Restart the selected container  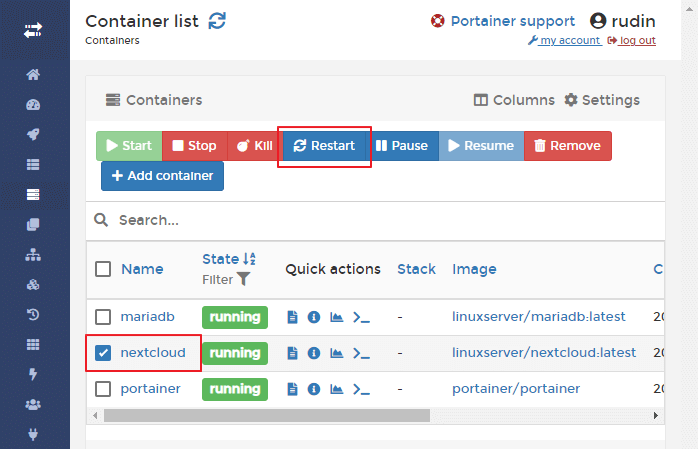pyautogui.click(x=324, y=146)
